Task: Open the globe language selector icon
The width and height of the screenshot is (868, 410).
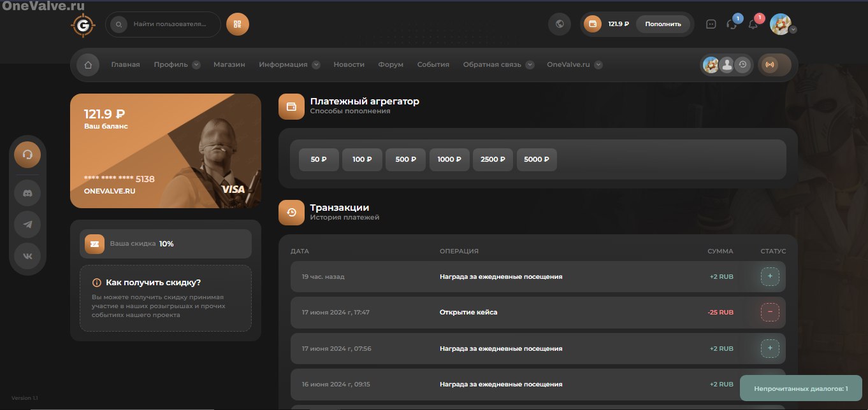Action: click(560, 24)
